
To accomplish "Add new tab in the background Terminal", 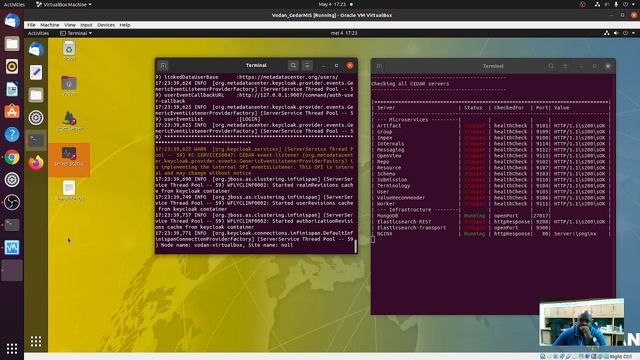I will [379, 66].
